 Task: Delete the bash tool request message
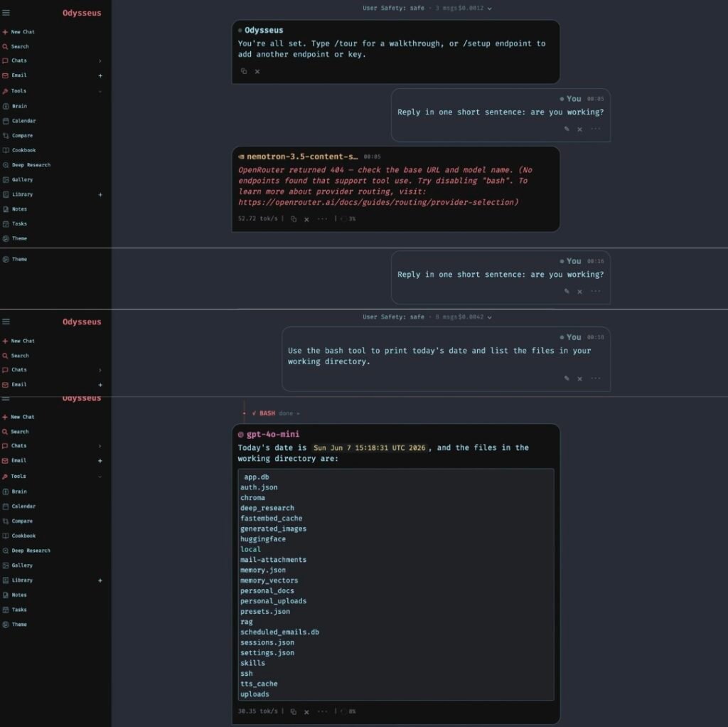tap(580, 378)
